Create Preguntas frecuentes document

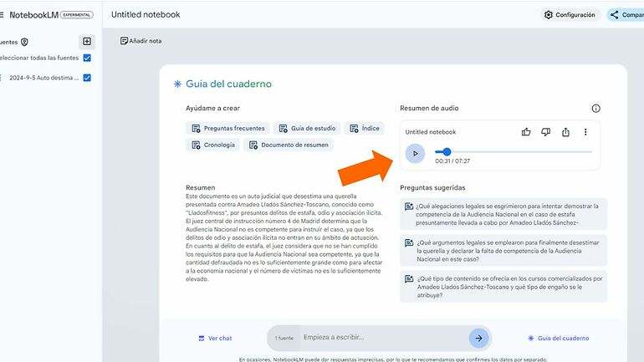tap(228, 128)
